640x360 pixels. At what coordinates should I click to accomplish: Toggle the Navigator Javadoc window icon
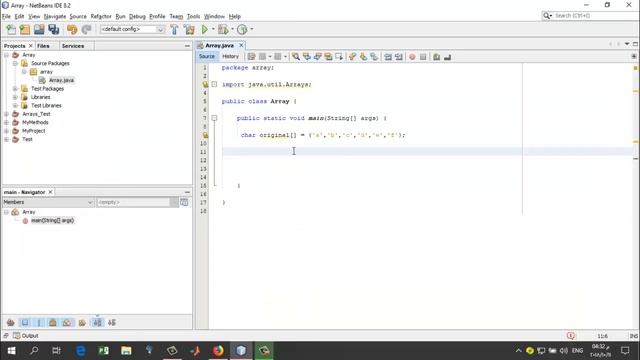(x=184, y=202)
